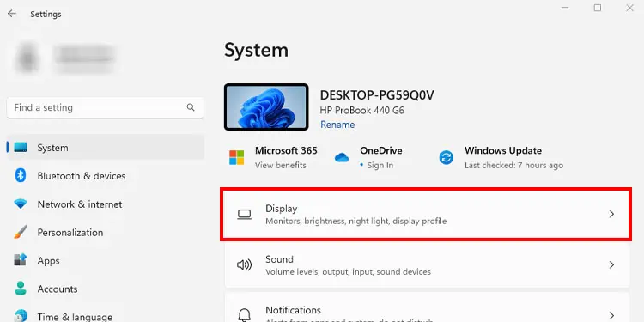Maximize the Settings window
644x322 pixels.
click(x=598, y=8)
